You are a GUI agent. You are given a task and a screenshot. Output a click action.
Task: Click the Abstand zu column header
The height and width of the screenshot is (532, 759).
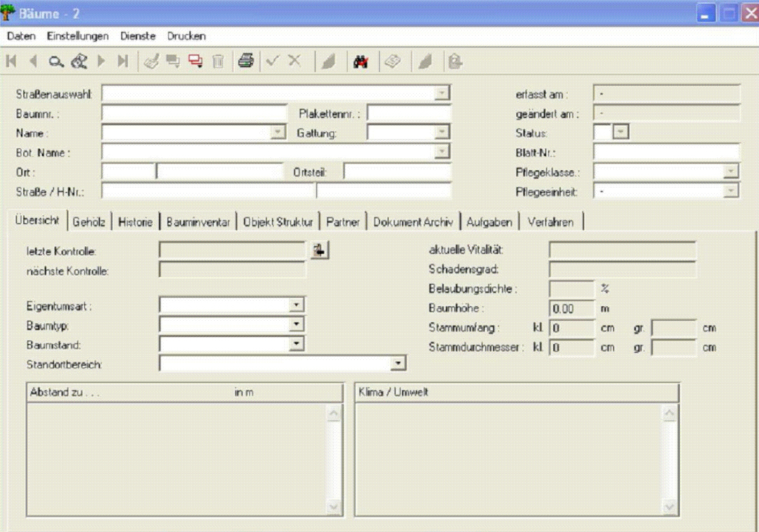tap(185, 392)
